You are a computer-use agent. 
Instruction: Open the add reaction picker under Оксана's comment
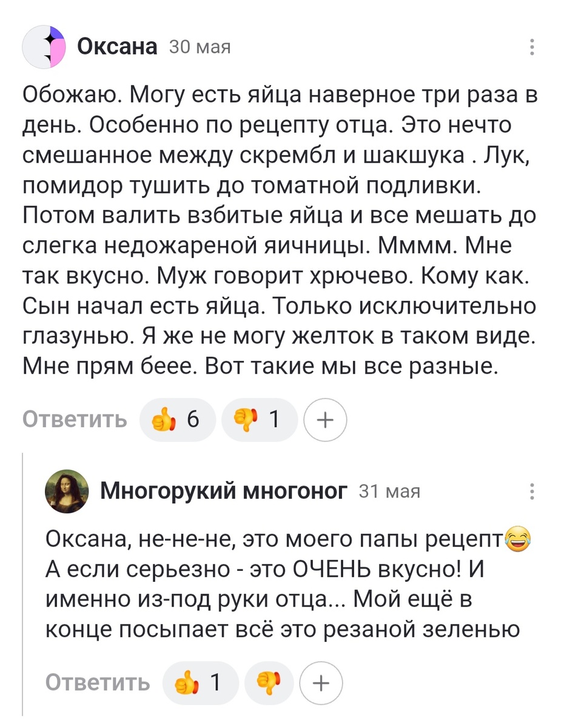coord(325,419)
